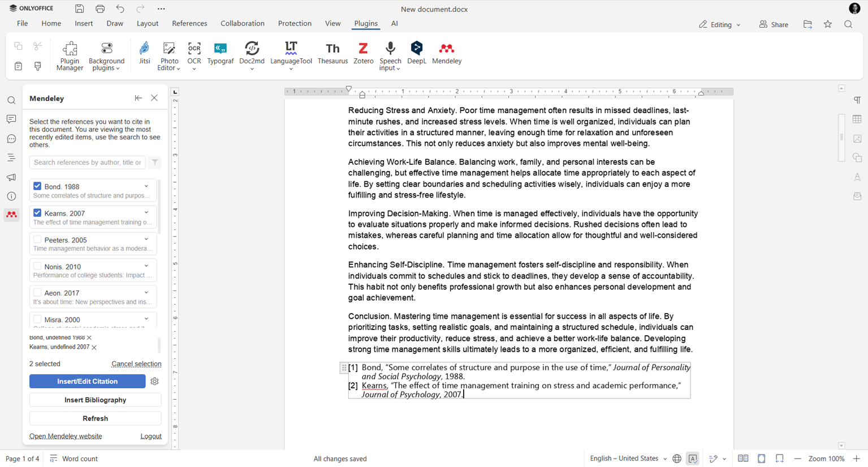The height and width of the screenshot is (467, 868).
Task: Undo the last action
Action: click(120, 8)
